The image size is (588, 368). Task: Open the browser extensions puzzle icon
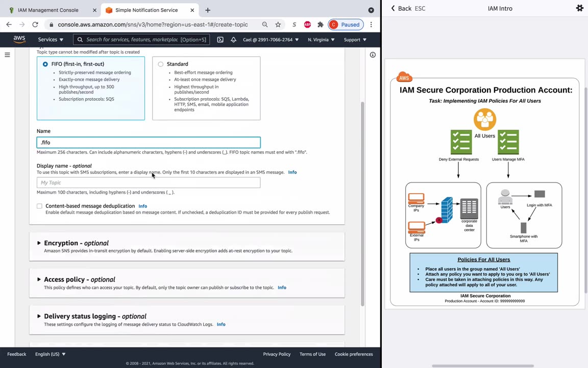click(320, 25)
